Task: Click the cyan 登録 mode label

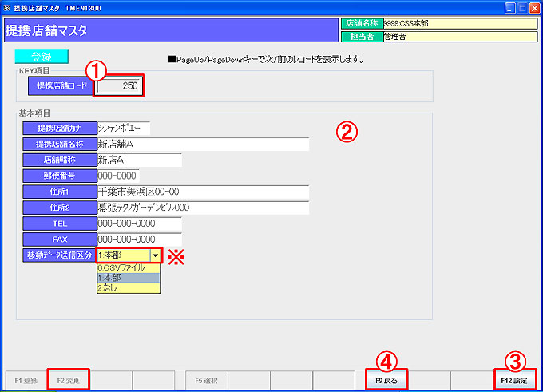Action: [42, 57]
